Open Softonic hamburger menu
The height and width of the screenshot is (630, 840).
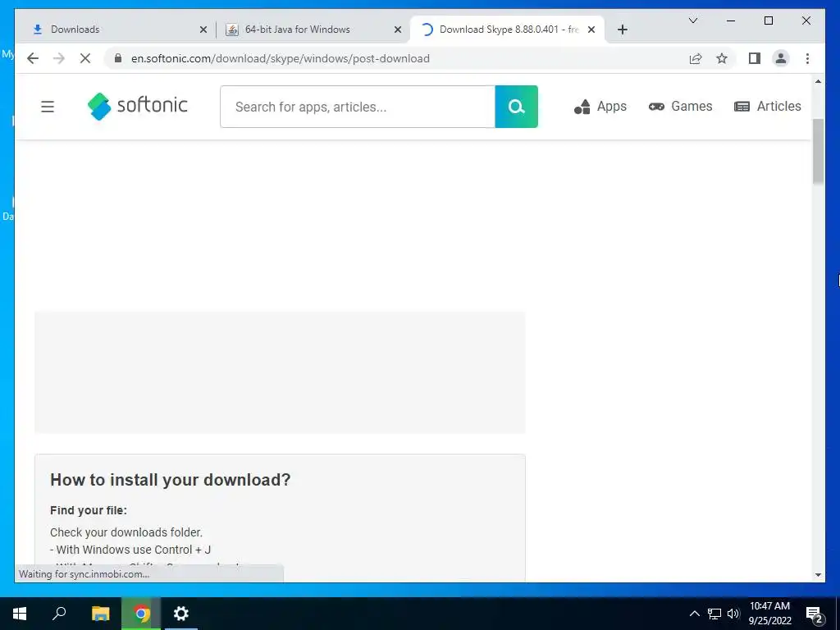tap(48, 107)
